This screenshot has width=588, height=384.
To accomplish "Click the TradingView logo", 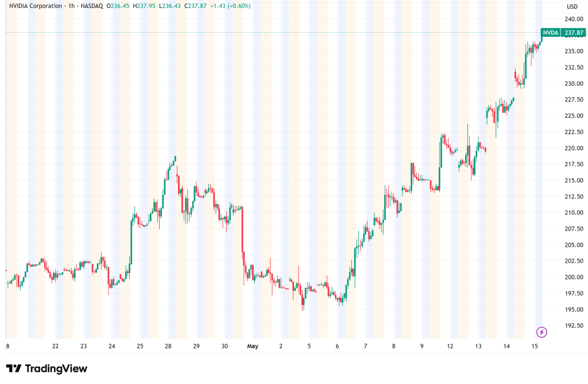I will click(47, 368).
